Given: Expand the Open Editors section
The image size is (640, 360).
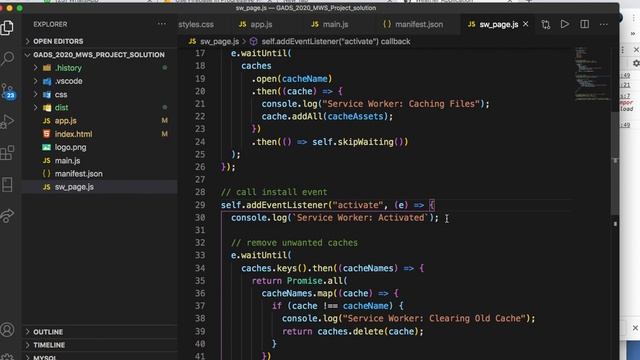Looking at the screenshot, I should pos(58,41).
